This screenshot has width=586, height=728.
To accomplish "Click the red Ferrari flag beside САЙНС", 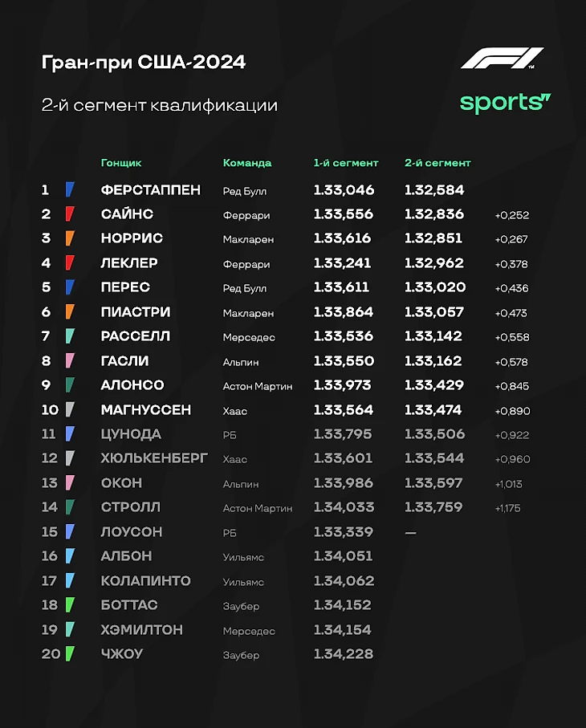I will click(x=70, y=214).
